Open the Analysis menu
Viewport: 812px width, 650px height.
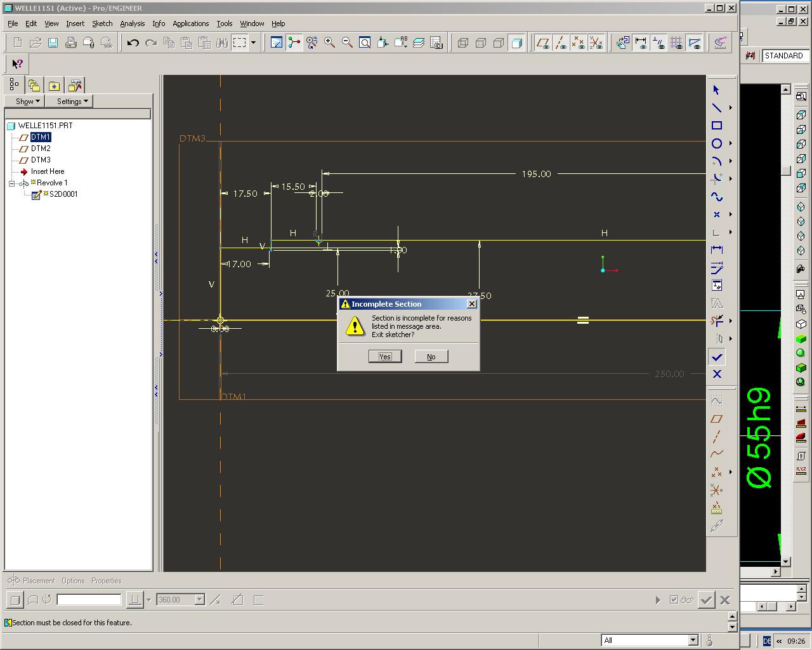point(132,23)
